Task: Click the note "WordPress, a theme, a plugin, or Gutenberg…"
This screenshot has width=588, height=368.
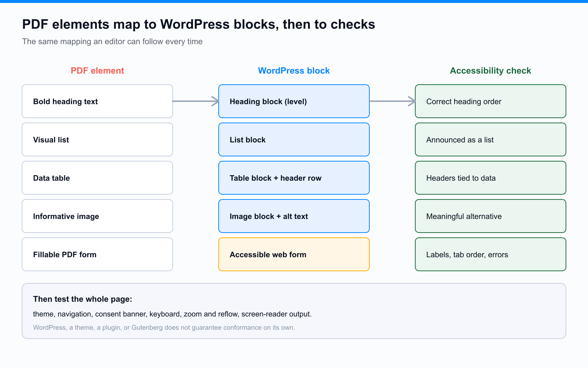Action: (164, 328)
